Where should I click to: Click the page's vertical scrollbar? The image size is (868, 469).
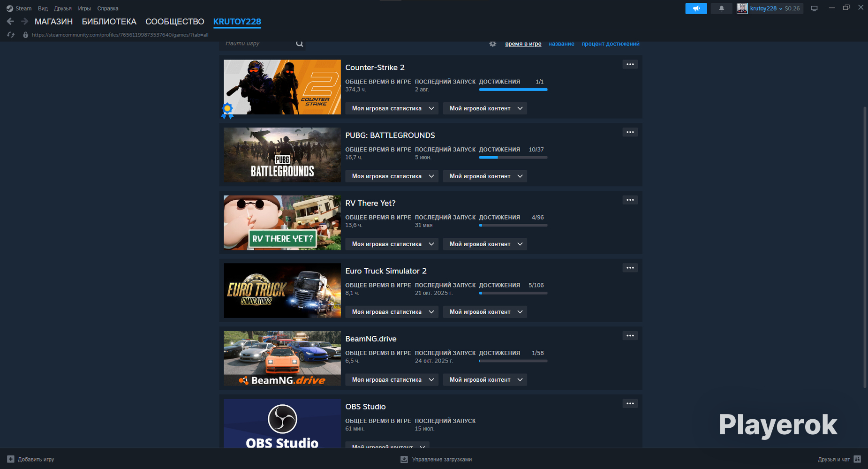(865, 247)
